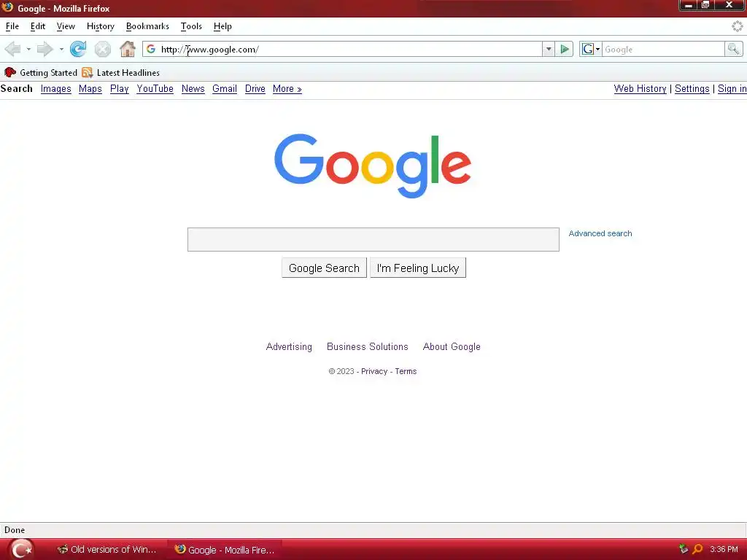Open the Advertising footer link
This screenshot has height=560, width=747.
coord(289,346)
